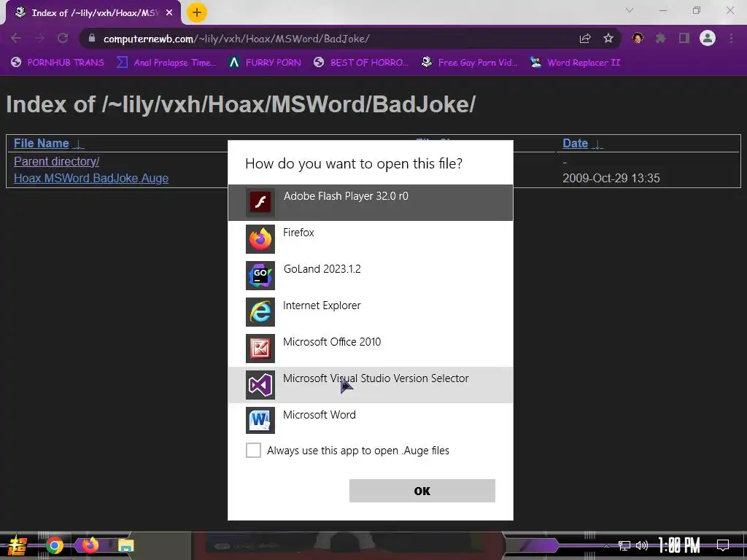
Task: Click the network icon in system tray
Action: pos(624,545)
